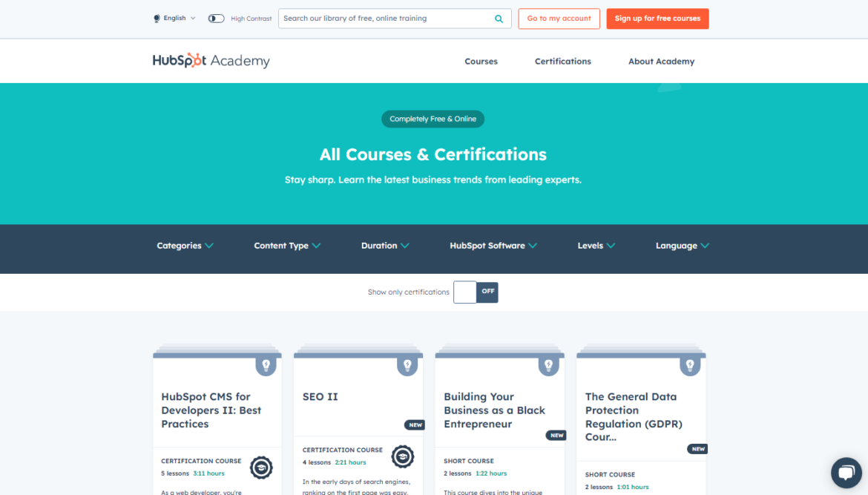This screenshot has width=868, height=495.
Task: Click NEW badge on GDPR card
Action: 697,449
